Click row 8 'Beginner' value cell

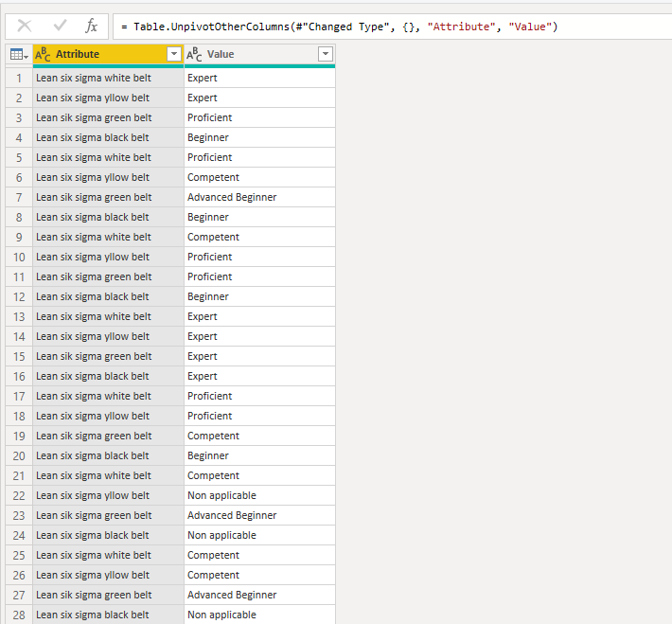tap(259, 217)
